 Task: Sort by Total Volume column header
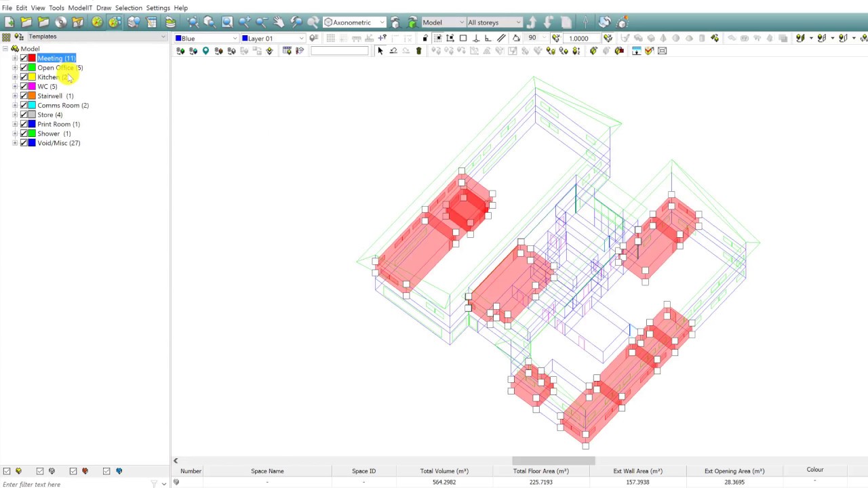[x=444, y=471]
